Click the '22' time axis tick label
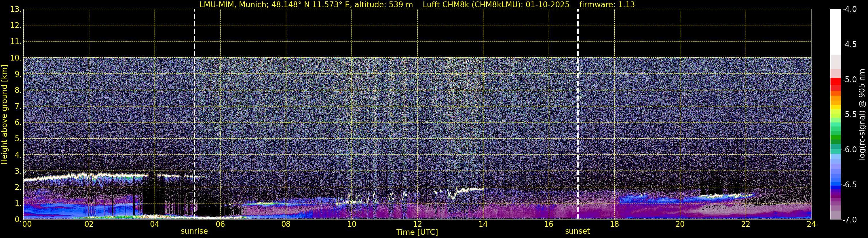Viewport: 868px width, 238px height. (746, 224)
